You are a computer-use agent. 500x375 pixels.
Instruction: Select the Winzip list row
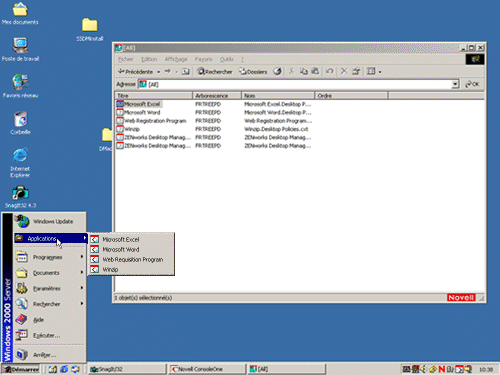coord(128,129)
